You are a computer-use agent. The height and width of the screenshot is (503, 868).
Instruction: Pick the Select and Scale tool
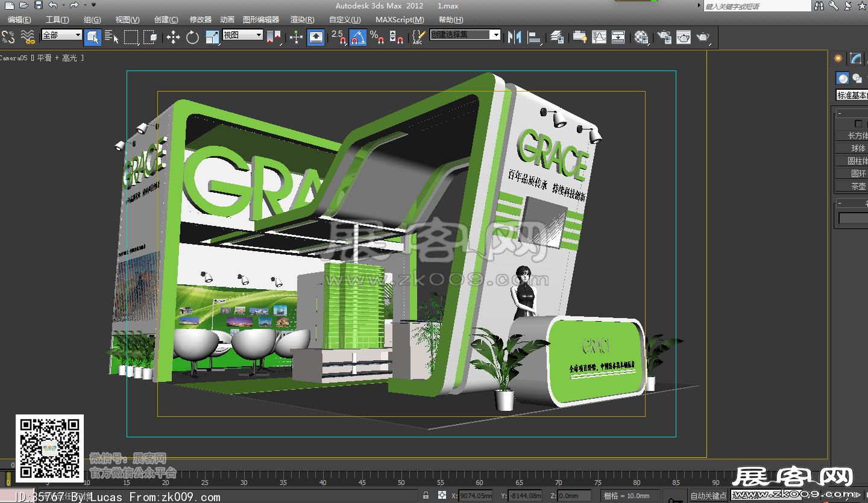click(x=212, y=37)
